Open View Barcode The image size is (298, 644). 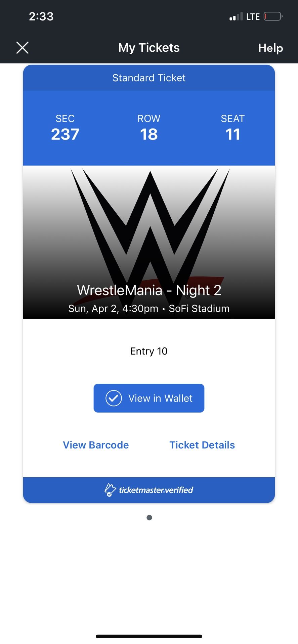pyautogui.click(x=96, y=445)
